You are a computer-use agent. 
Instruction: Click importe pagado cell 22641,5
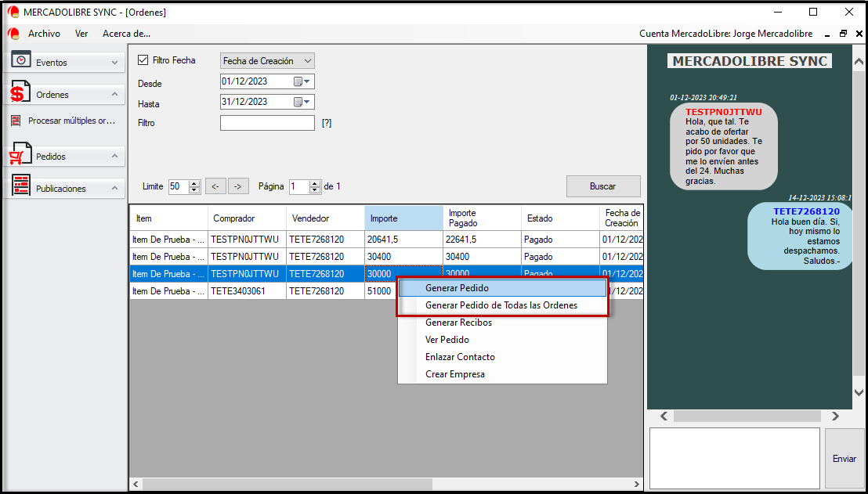pyautogui.click(x=482, y=240)
